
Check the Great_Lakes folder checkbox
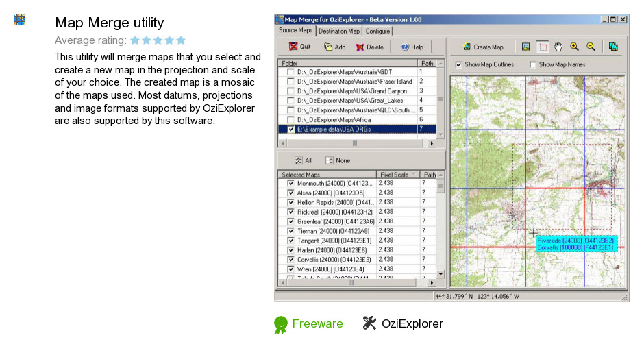point(290,101)
